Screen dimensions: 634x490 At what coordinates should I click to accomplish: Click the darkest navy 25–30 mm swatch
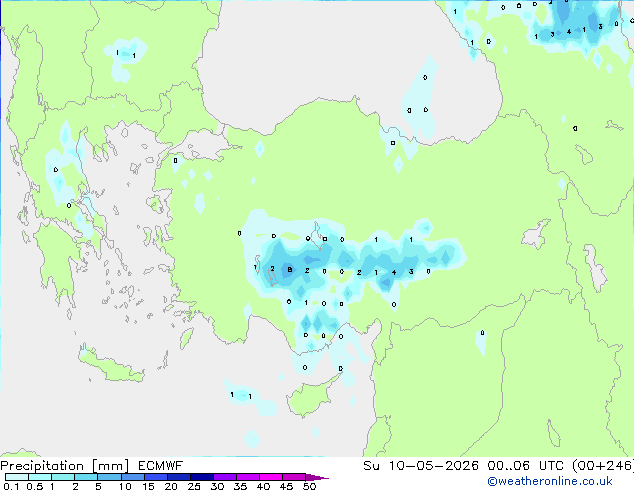point(202,477)
